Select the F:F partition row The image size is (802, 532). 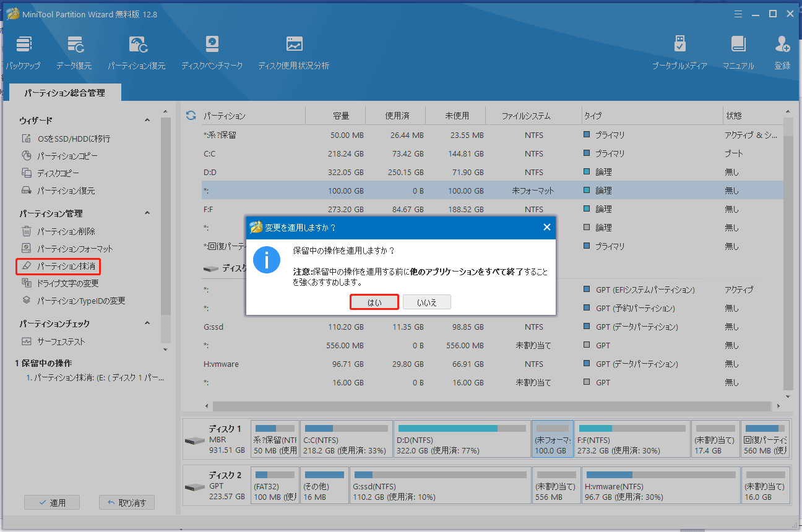[491, 209]
